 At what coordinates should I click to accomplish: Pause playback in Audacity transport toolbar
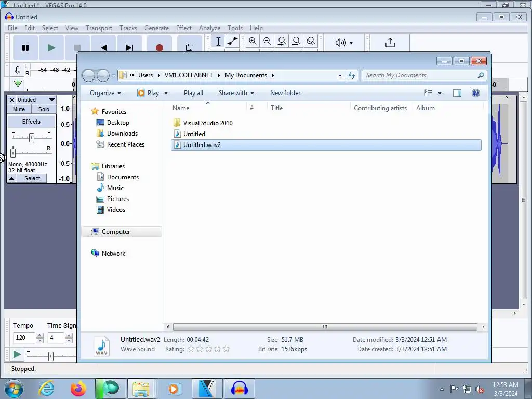click(25, 48)
